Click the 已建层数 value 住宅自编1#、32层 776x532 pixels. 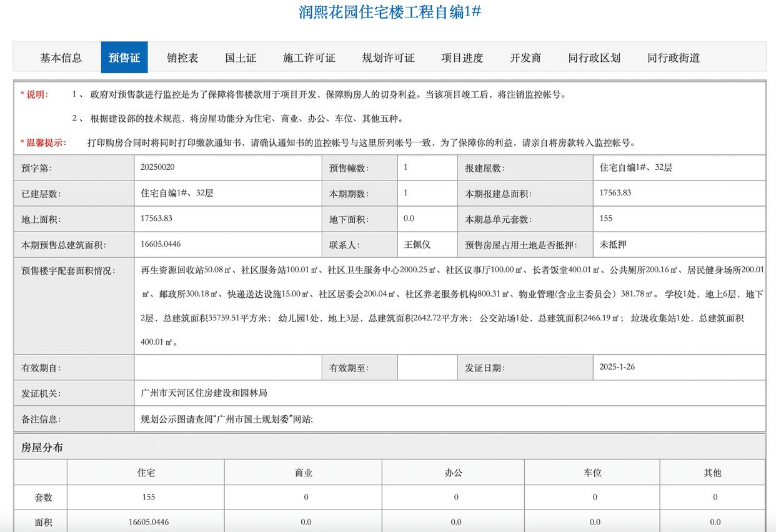point(177,193)
